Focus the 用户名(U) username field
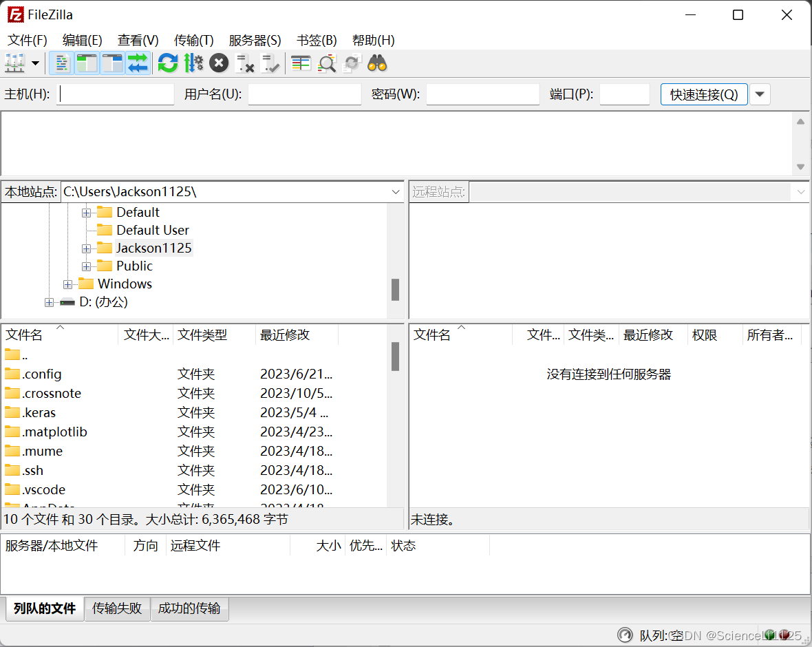The image size is (812, 647). pyautogui.click(x=304, y=94)
